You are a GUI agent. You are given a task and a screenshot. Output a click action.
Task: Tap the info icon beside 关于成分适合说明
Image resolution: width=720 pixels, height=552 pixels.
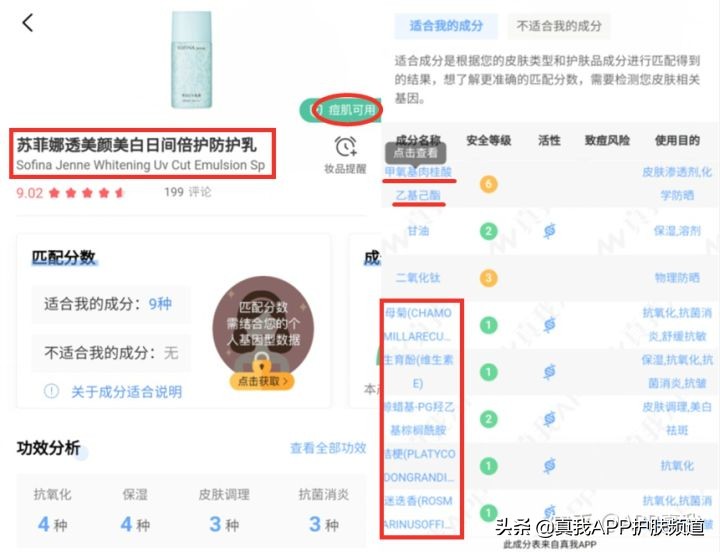(51, 391)
